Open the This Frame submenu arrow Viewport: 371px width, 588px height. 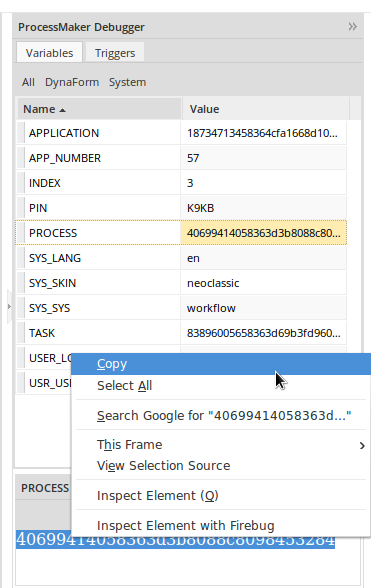pyautogui.click(x=362, y=446)
